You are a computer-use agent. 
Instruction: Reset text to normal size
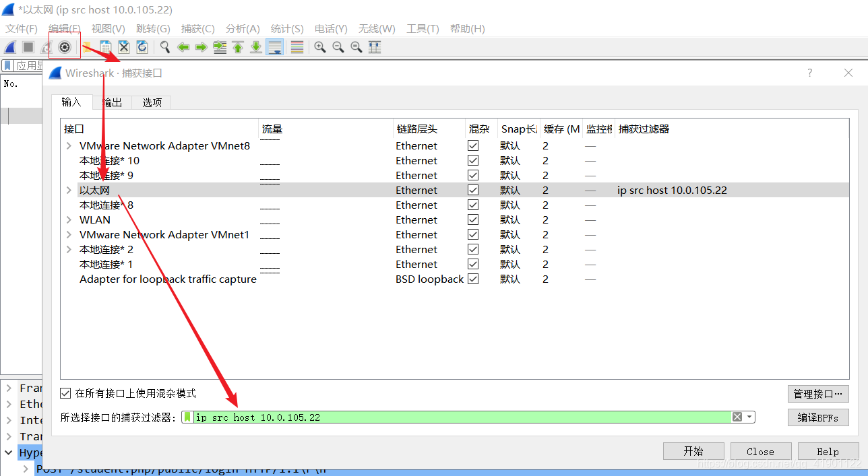[356, 47]
